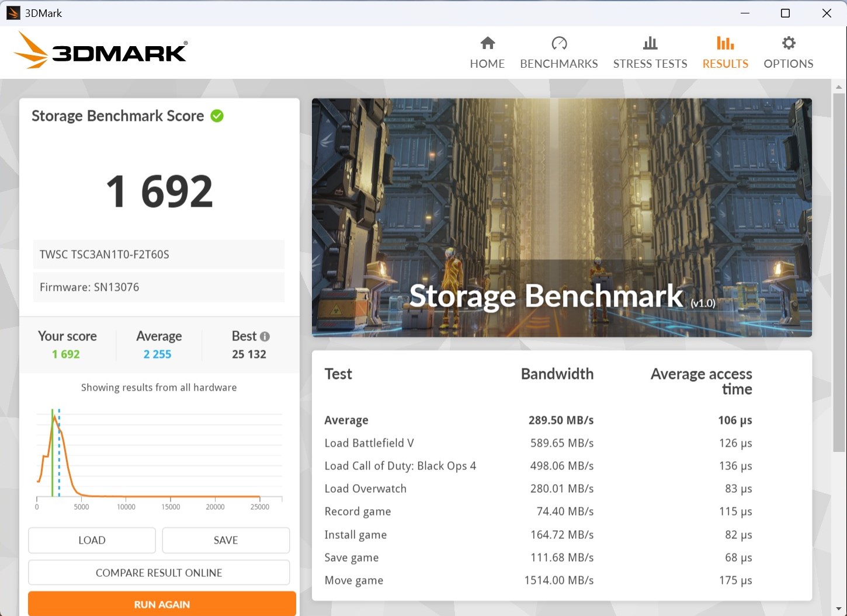Minimize the 3DMark window
This screenshot has width=847, height=616.
click(745, 13)
